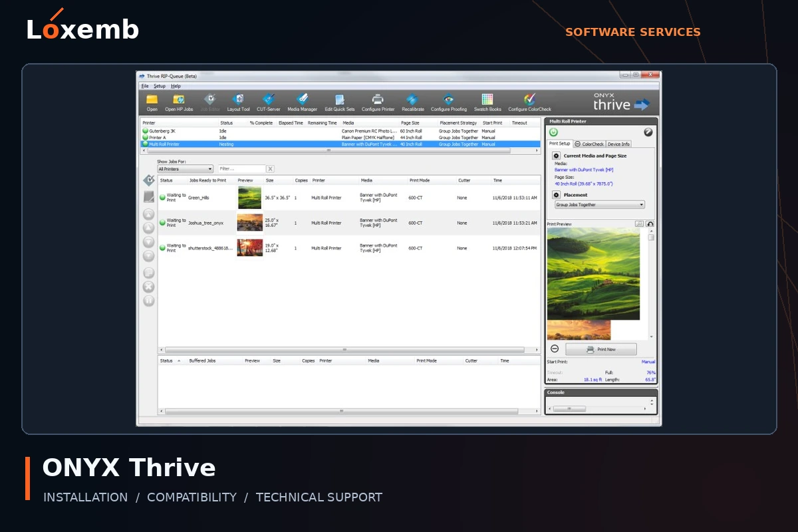Viewport: 798px width, 532px height.
Task: Click the Recalibrate toolbar icon
Action: pos(412,100)
